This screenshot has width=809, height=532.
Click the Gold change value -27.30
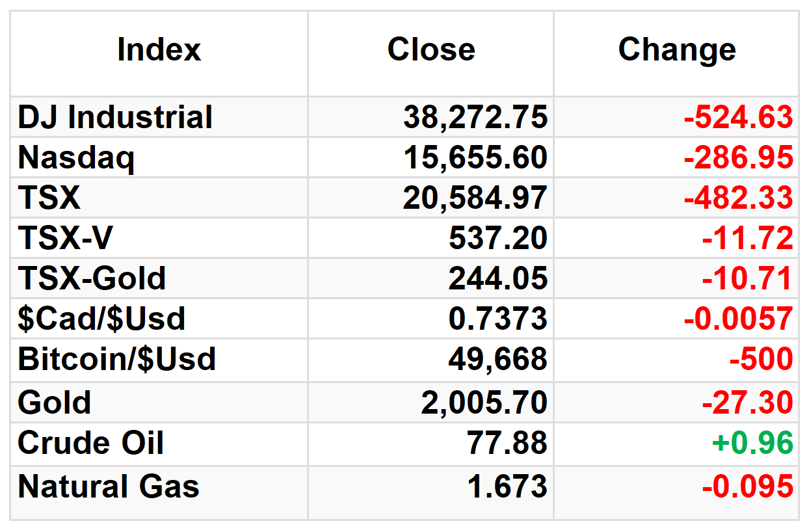click(747, 403)
